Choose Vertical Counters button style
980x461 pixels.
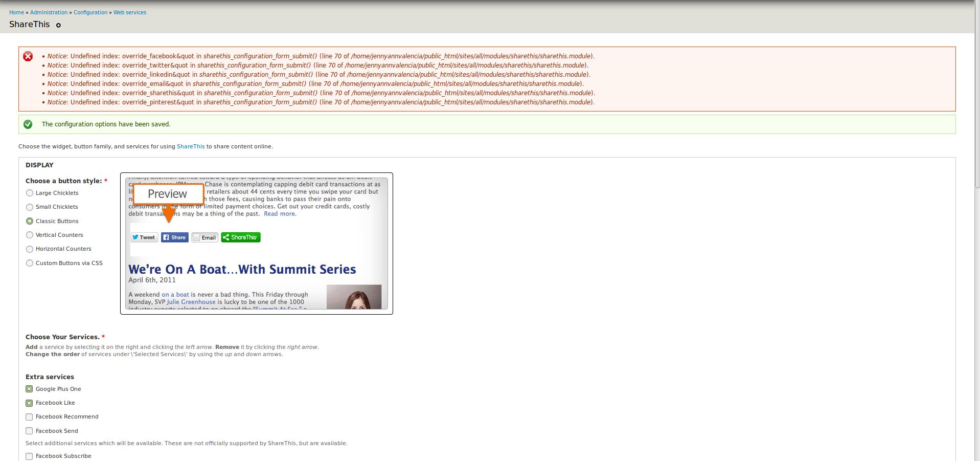[x=30, y=235]
